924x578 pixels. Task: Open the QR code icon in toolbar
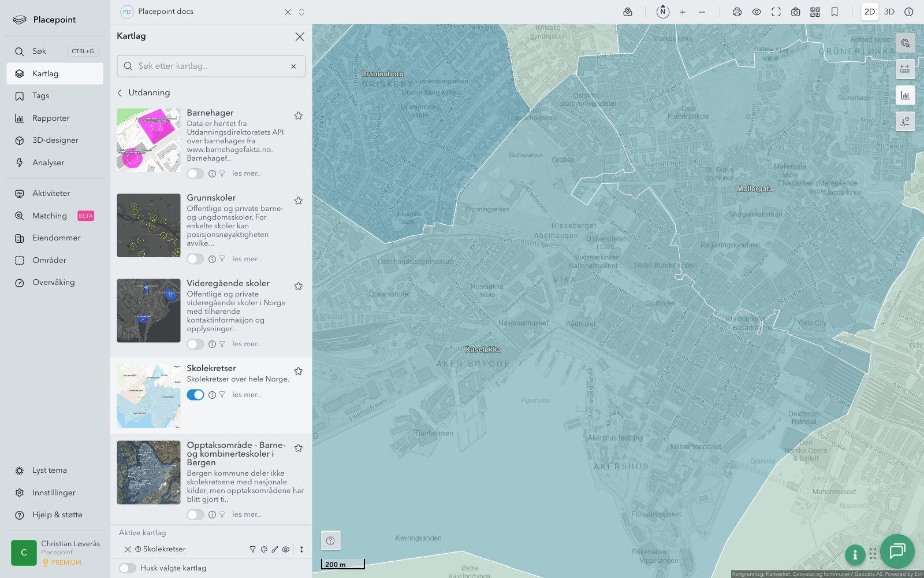[815, 12]
